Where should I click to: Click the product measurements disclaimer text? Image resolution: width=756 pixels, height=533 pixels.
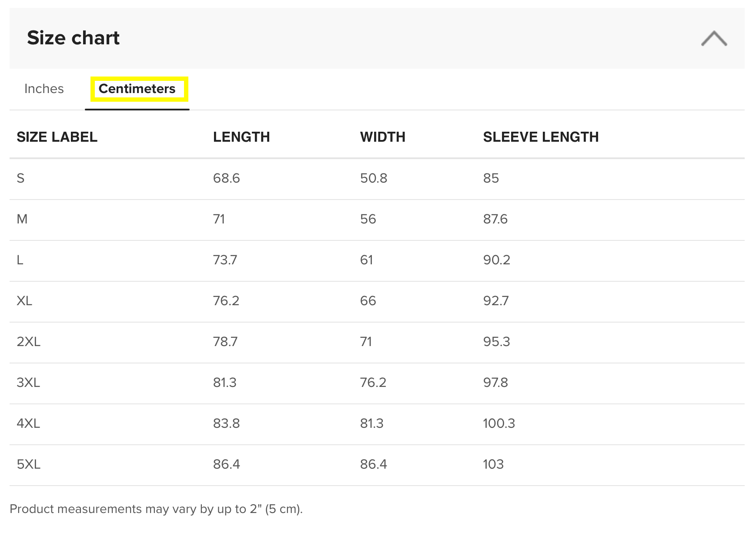(x=156, y=509)
